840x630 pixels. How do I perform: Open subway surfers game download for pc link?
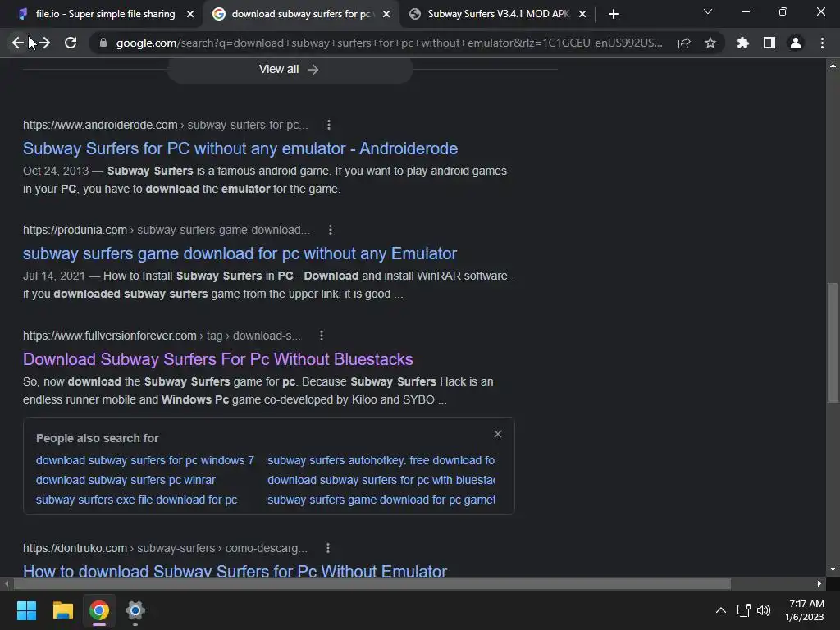pos(240,253)
